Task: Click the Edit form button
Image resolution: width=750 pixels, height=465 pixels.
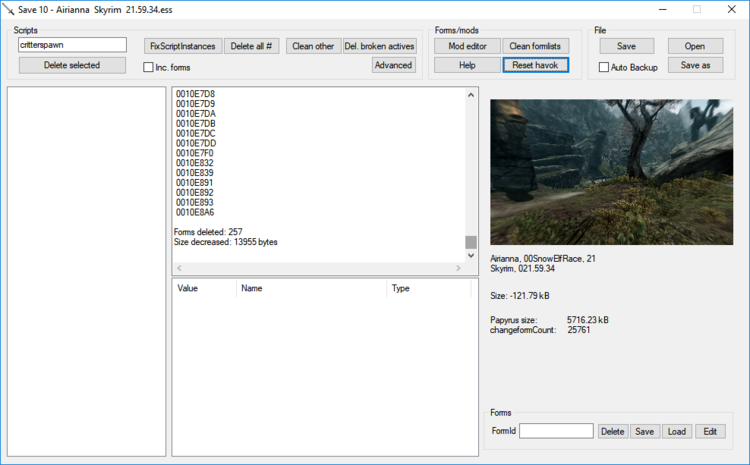Action: 710,432
